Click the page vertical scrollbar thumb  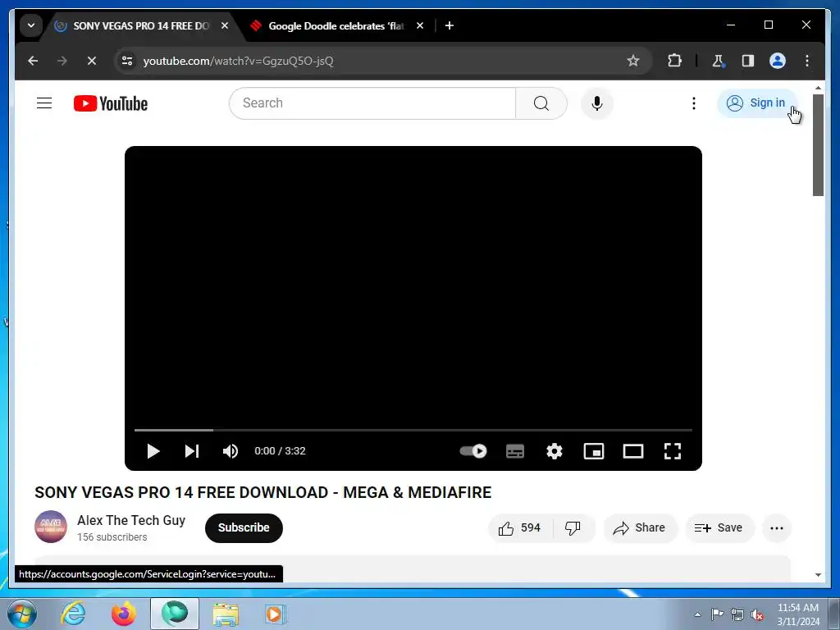pyautogui.click(x=818, y=145)
